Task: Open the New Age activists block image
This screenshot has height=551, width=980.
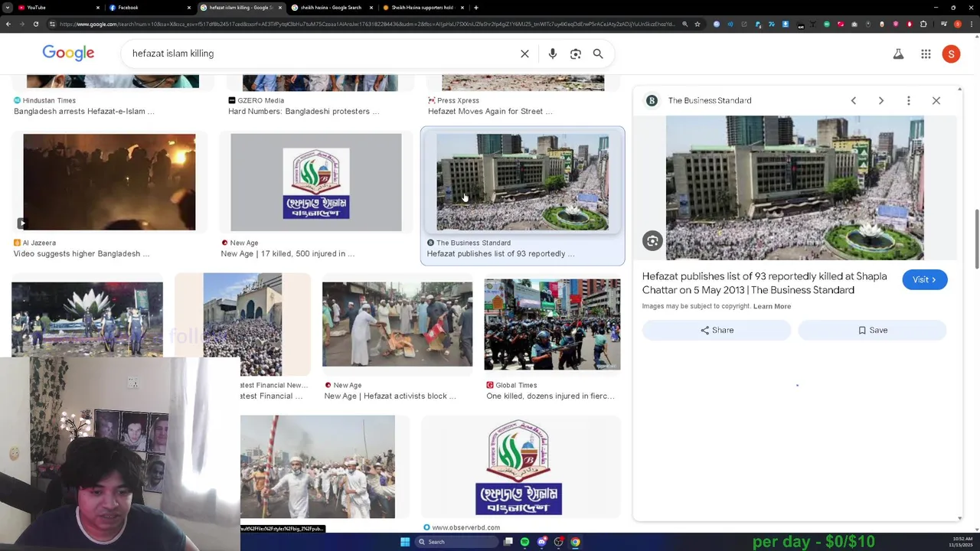Action: pos(397,324)
